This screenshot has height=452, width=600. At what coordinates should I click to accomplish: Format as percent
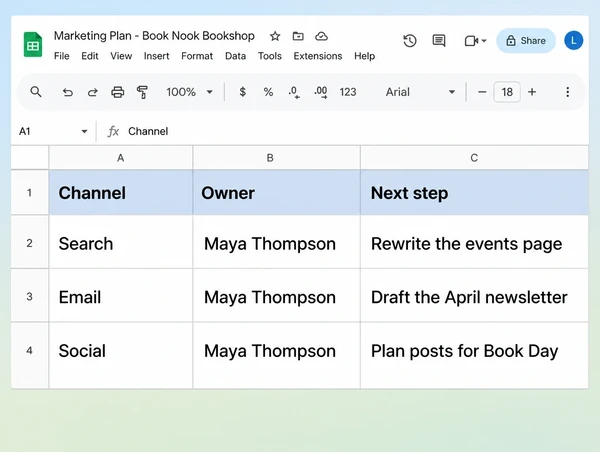(268, 92)
